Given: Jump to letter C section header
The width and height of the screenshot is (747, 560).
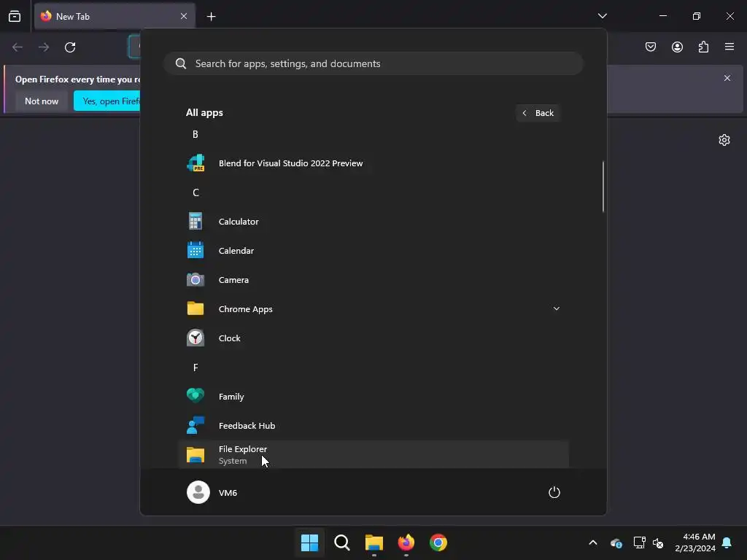Looking at the screenshot, I should (196, 192).
